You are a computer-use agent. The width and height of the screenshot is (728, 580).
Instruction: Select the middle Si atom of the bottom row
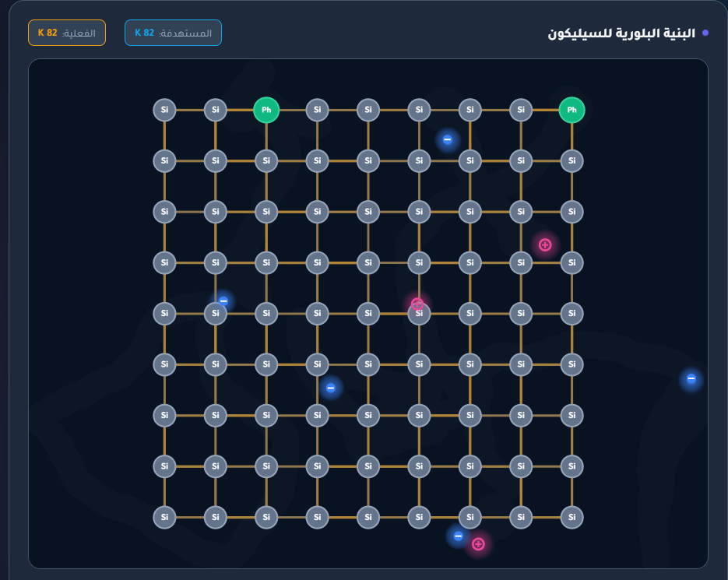point(368,517)
